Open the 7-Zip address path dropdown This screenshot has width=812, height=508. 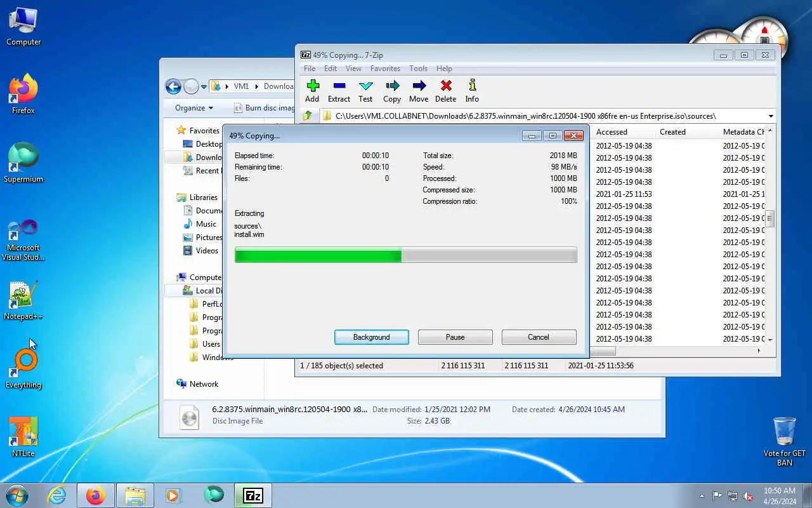tap(771, 116)
